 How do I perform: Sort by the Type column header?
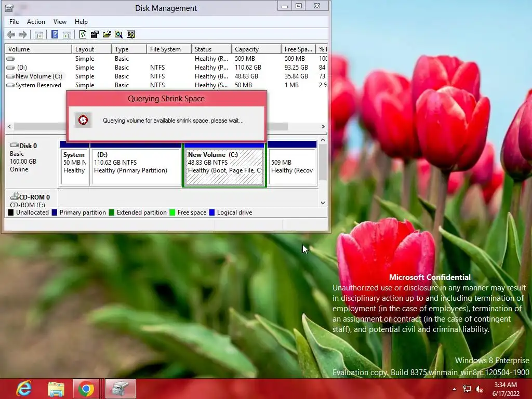(x=129, y=49)
